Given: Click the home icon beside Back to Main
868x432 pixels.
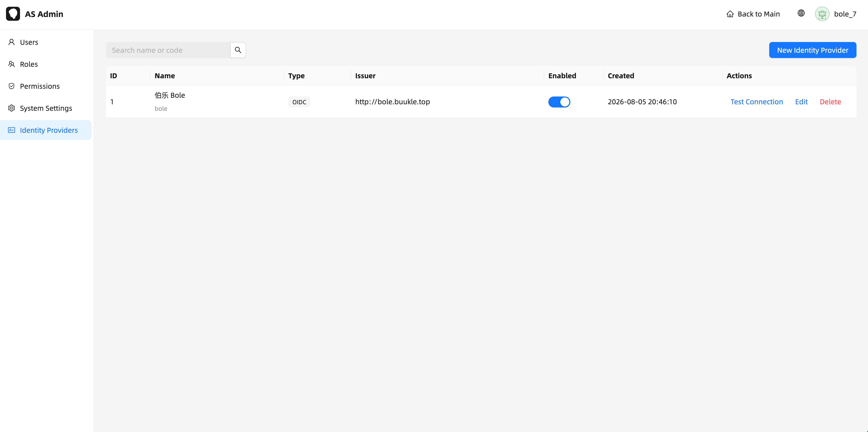Looking at the screenshot, I should pos(730,14).
